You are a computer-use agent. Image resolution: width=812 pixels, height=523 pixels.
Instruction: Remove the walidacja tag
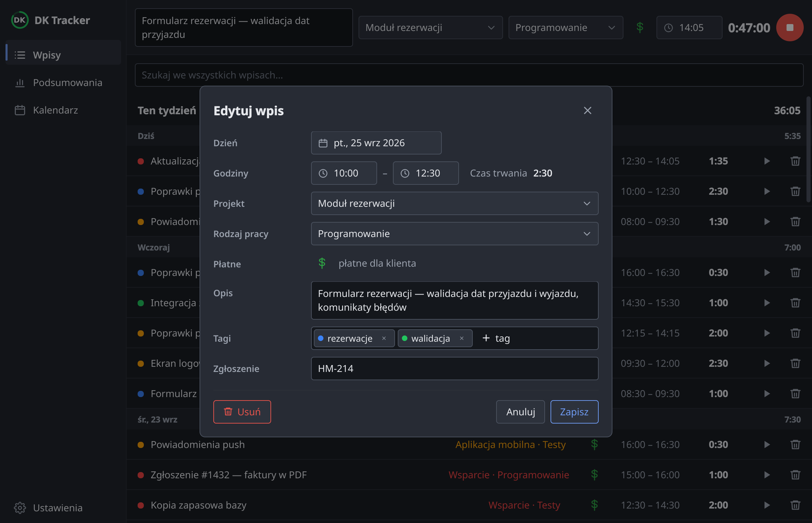[x=462, y=338]
